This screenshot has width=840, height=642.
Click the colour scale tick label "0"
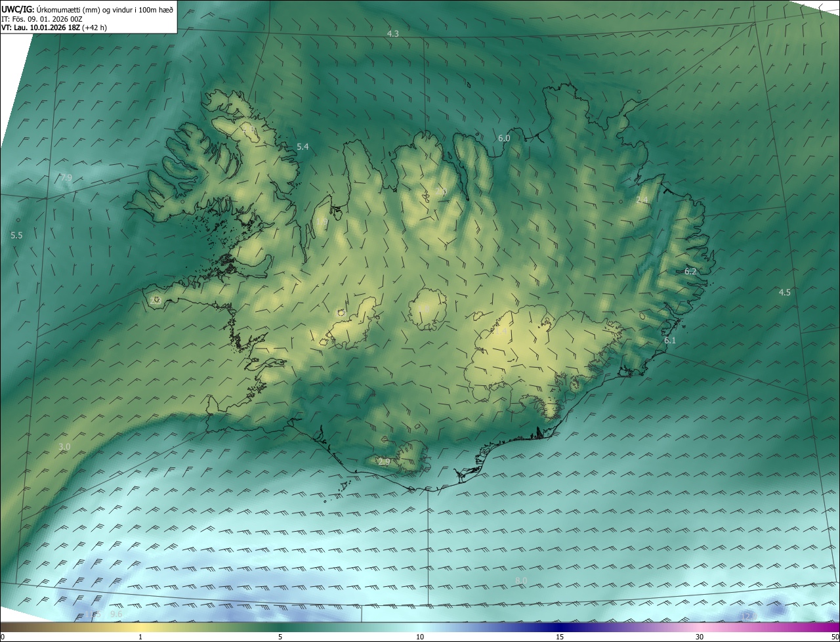point(3,637)
